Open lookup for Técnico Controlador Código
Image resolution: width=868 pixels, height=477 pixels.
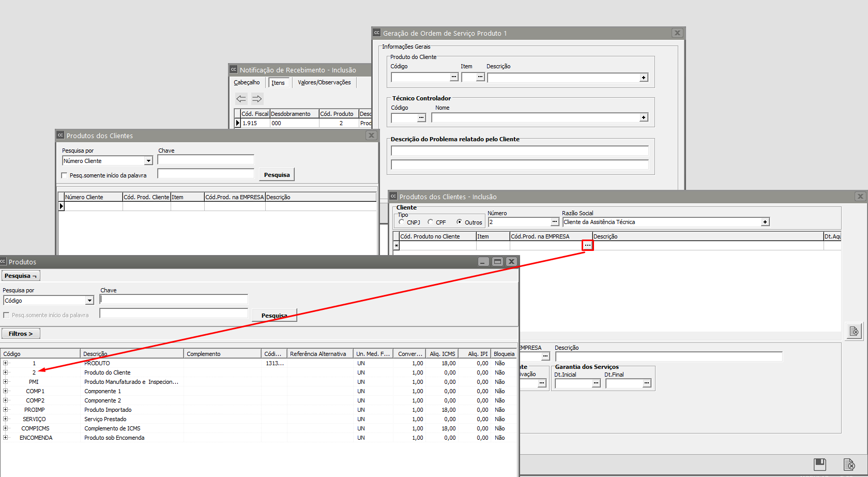421,117
